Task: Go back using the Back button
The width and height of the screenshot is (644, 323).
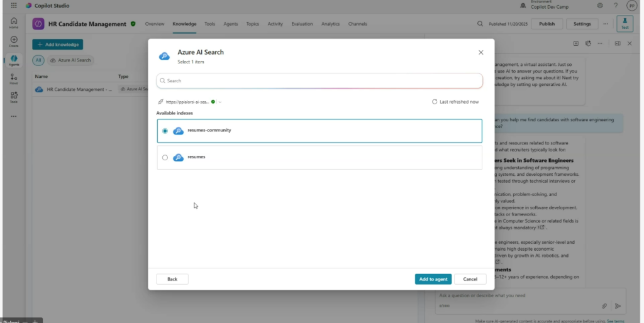Action: (172, 279)
